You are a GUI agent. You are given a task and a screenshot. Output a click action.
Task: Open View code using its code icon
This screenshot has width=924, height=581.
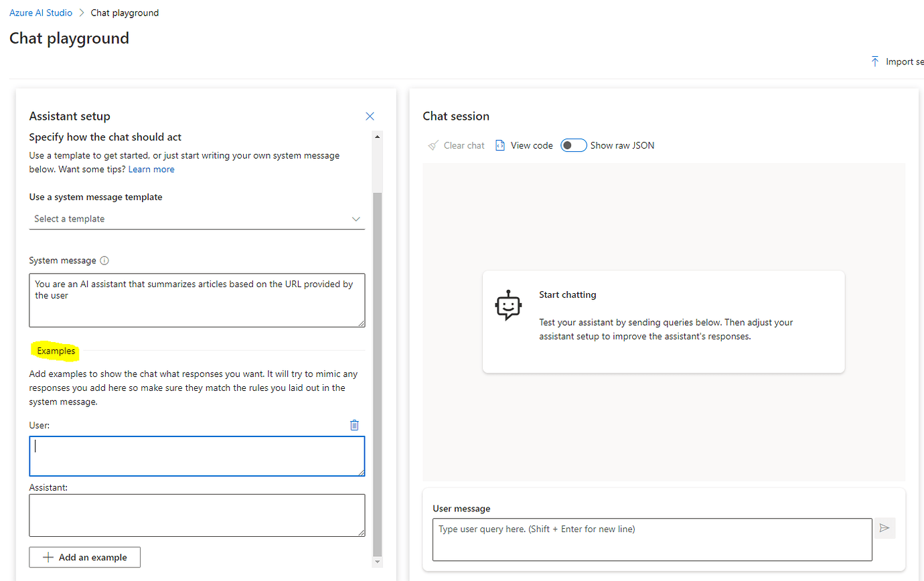point(499,145)
